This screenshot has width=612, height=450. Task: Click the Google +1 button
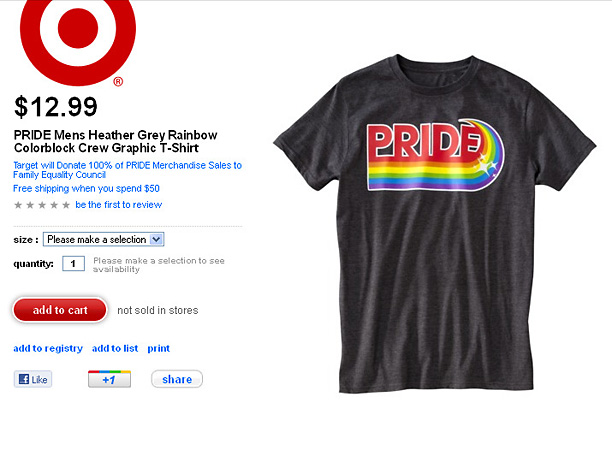pyautogui.click(x=109, y=379)
